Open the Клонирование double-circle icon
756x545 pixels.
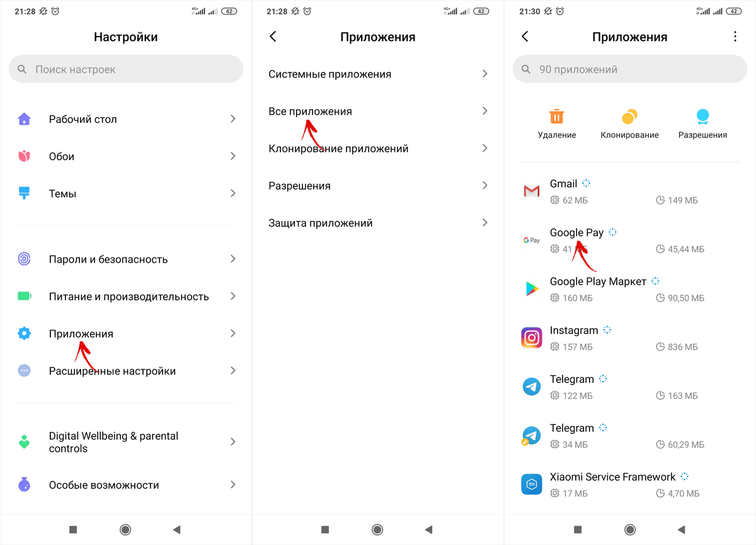coord(629,117)
